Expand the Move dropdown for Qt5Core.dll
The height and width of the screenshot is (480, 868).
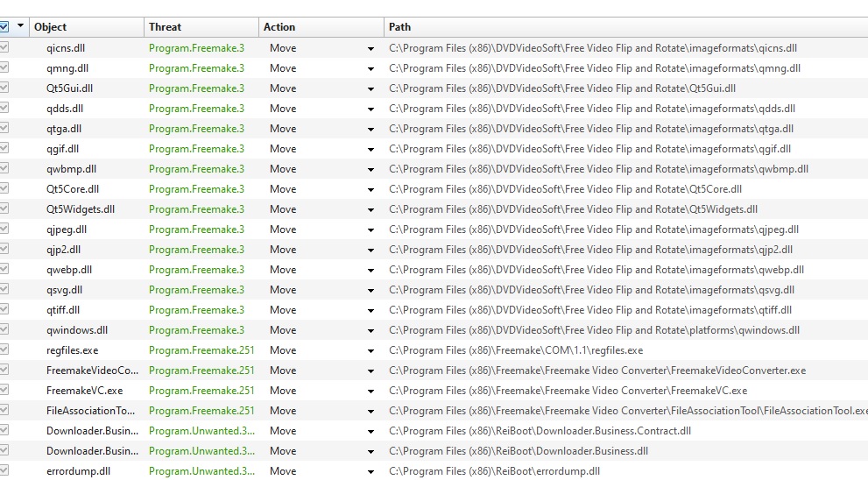[370, 190]
